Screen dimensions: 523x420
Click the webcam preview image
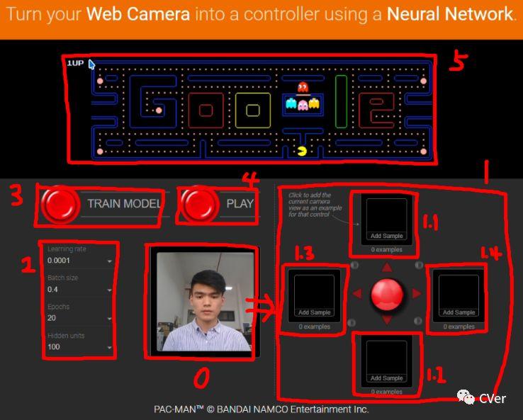click(x=205, y=302)
